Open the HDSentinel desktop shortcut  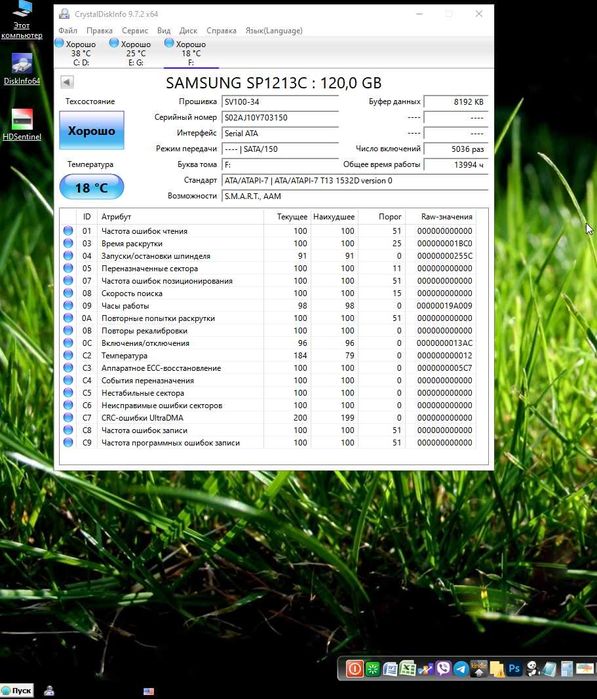(x=21, y=125)
